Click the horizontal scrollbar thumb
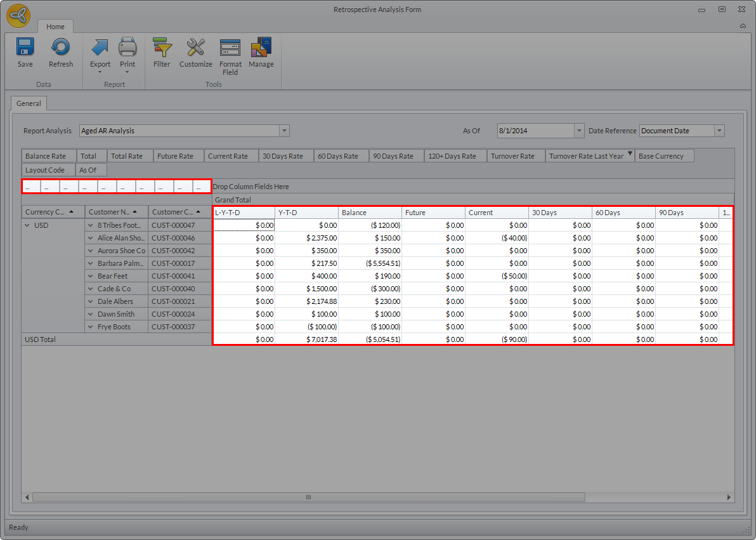Viewport: 756px width, 540px height. click(309, 497)
